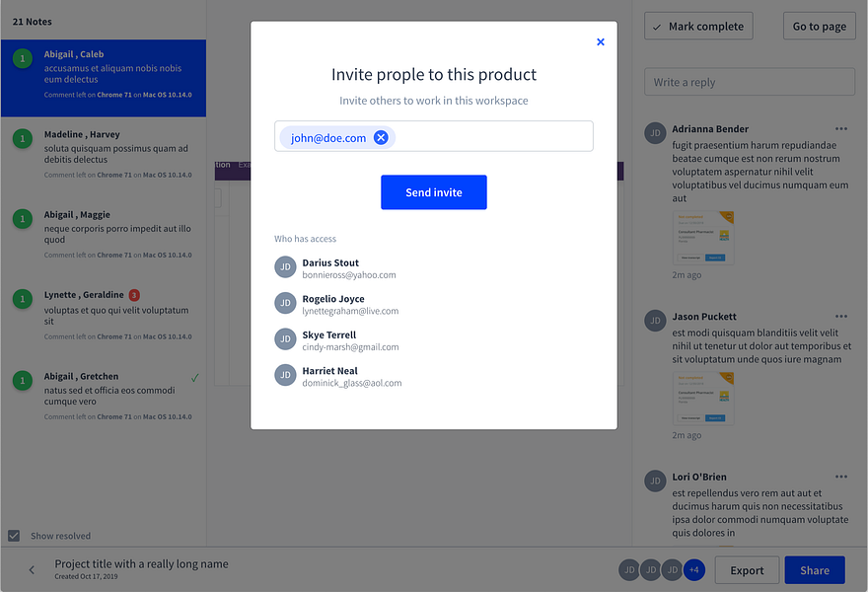Viewport: 868px width, 592px height.
Task: Open options menu for Jason Puckett comment
Action: [840, 317]
